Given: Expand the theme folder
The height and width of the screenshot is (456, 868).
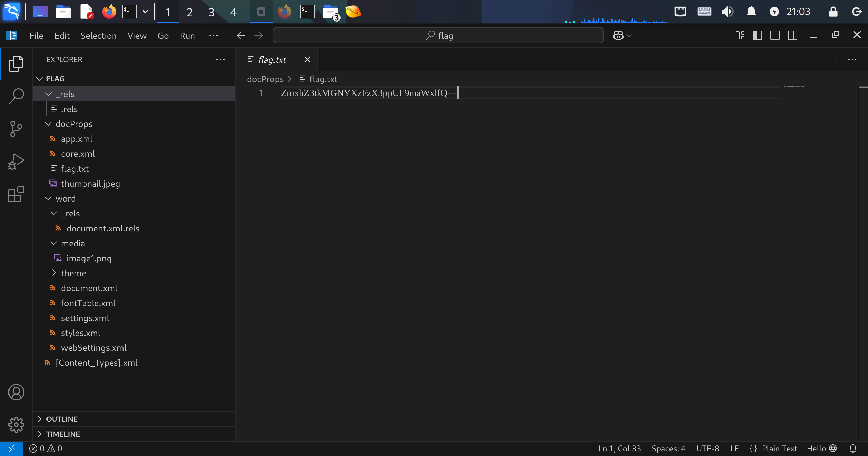Looking at the screenshot, I should (74, 273).
